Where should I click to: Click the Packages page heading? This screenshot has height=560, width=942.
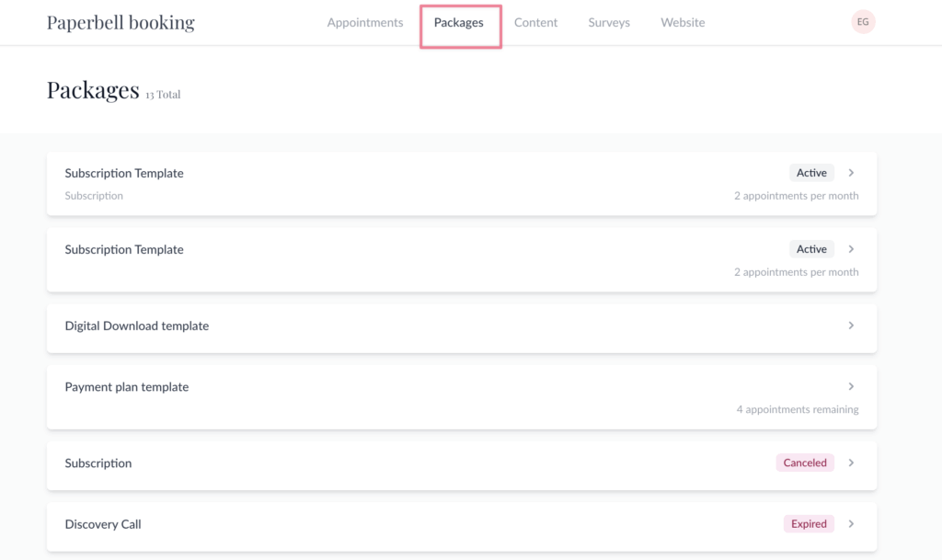click(x=92, y=90)
